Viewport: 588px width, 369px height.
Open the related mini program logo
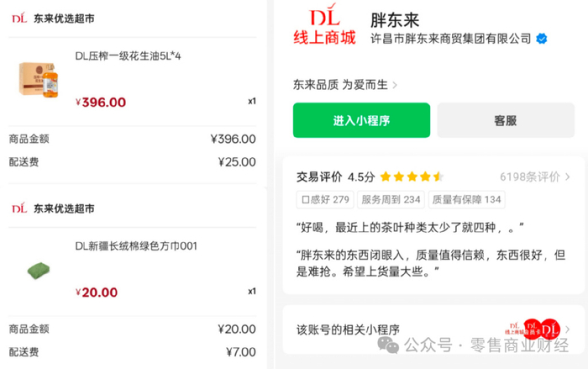[x=537, y=329]
